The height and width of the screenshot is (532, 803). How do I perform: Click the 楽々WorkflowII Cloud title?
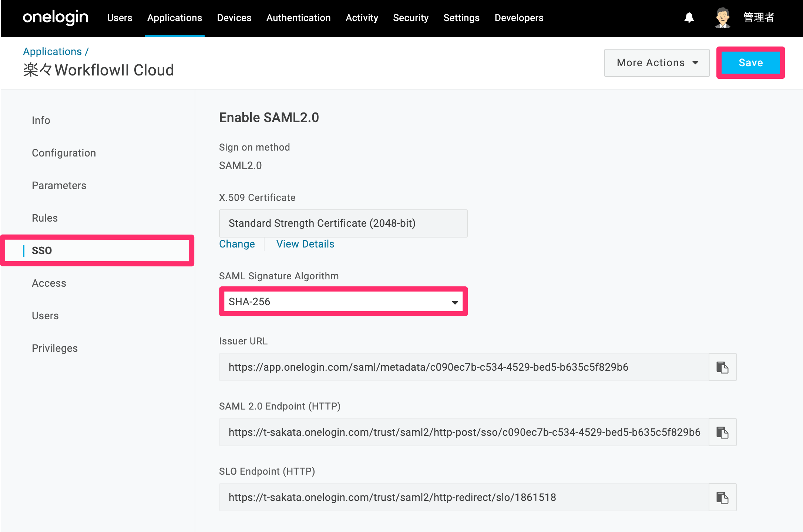(98, 70)
